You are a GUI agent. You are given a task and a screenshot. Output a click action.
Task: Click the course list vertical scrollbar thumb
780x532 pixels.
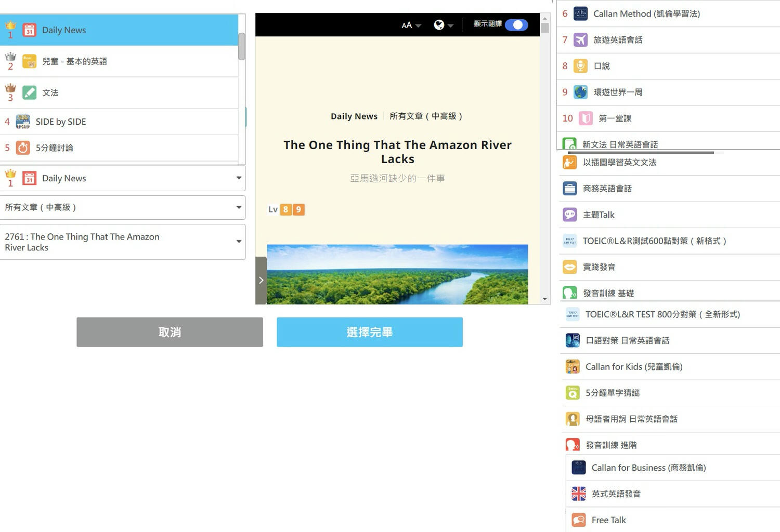tap(242, 46)
